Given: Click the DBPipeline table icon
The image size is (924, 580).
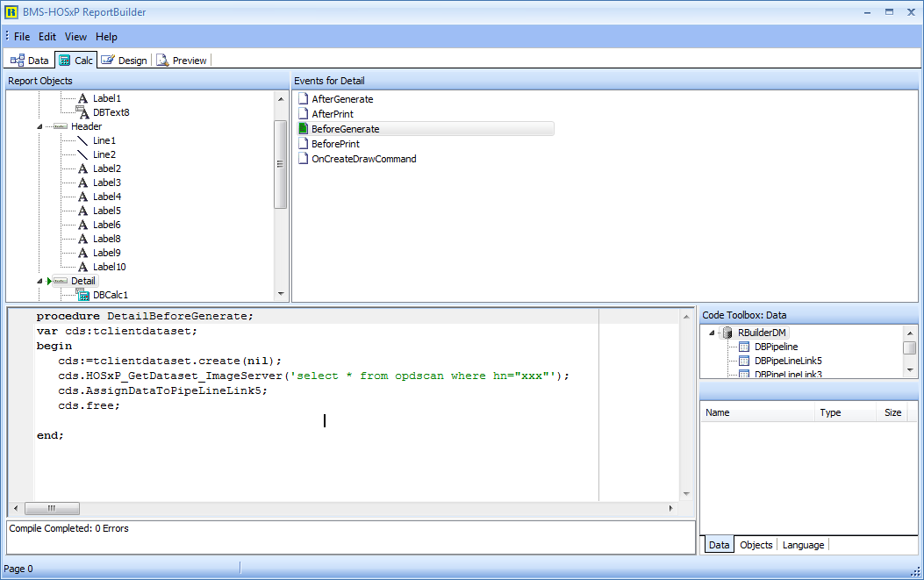Looking at the screenshot, I should (744, 347).
